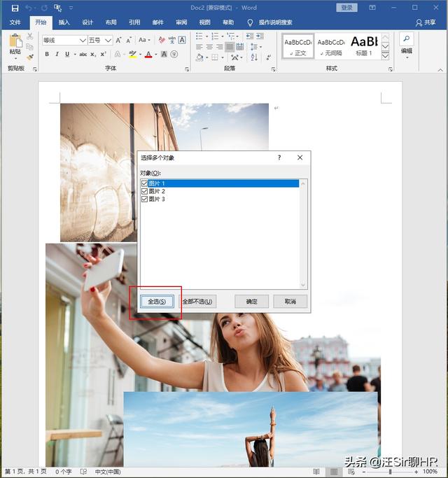Open bullet list dropdown arrow
This screenshot has width=448, height=478.
[x=206, y=36]
